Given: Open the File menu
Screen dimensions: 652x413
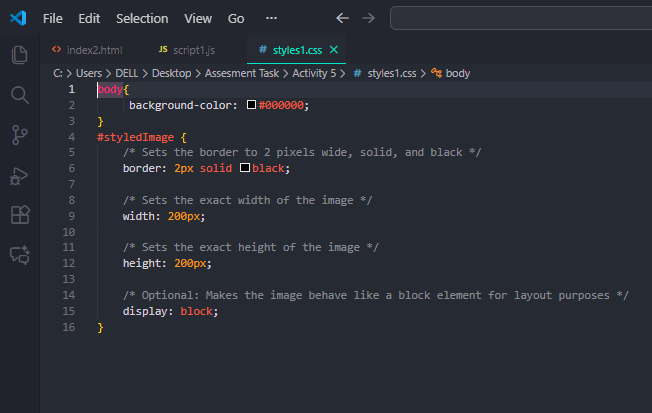Looking at the screenshot, I should [x=53, y=18].
